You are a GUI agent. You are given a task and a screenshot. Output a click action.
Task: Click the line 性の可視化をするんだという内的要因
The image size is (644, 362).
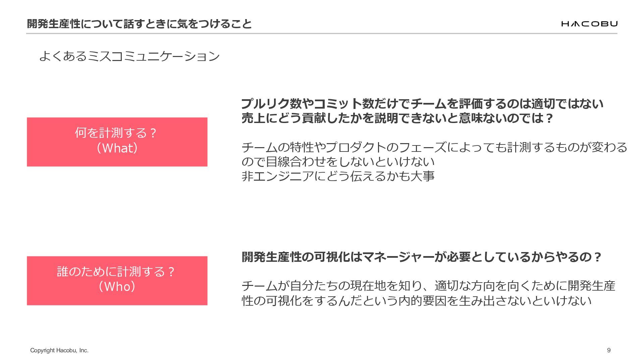(417, 301)
